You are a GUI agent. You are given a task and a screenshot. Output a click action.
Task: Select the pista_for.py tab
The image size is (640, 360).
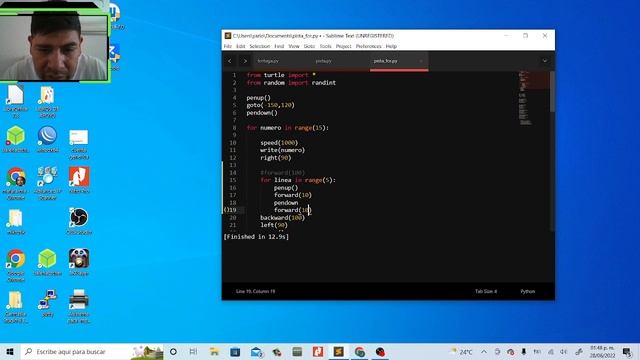[386, 61]
